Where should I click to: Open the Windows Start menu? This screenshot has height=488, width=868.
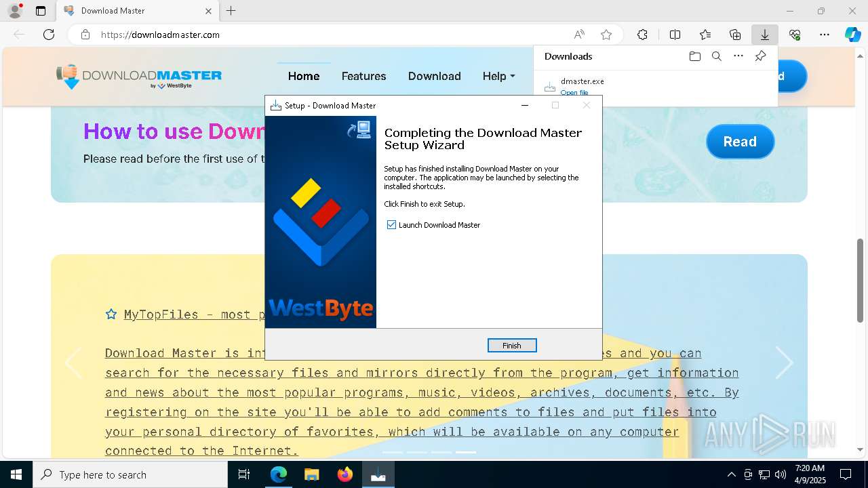point(16,474)
